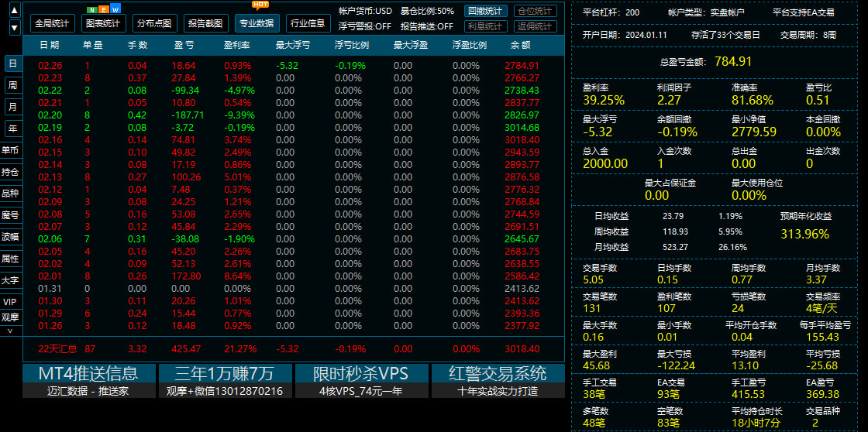
Task: Toggle 浮亏警报:OFF setting
Action: click(x=365, y=26)
